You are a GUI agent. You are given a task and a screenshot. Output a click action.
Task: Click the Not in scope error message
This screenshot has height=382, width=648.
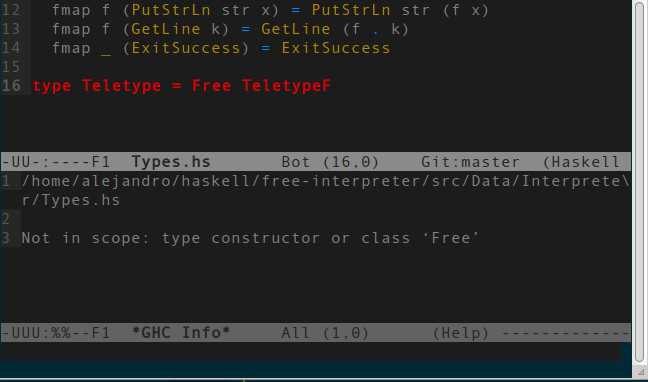(250, 238)
